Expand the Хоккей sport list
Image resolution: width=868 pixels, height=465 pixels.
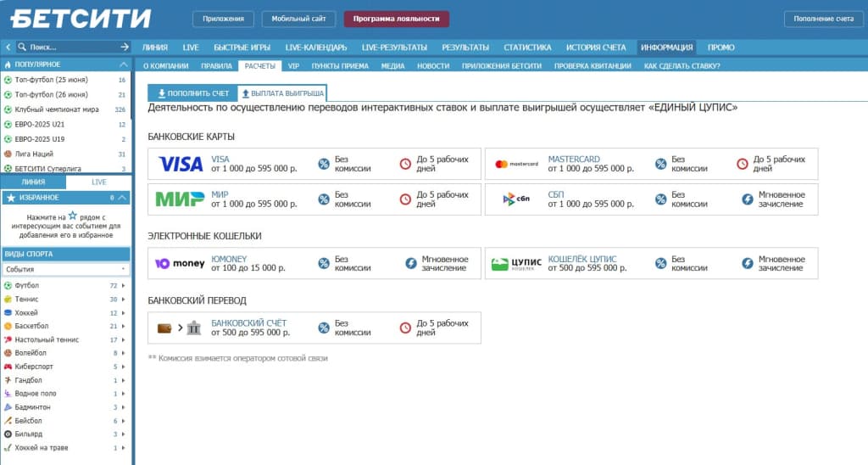point(123,312)
